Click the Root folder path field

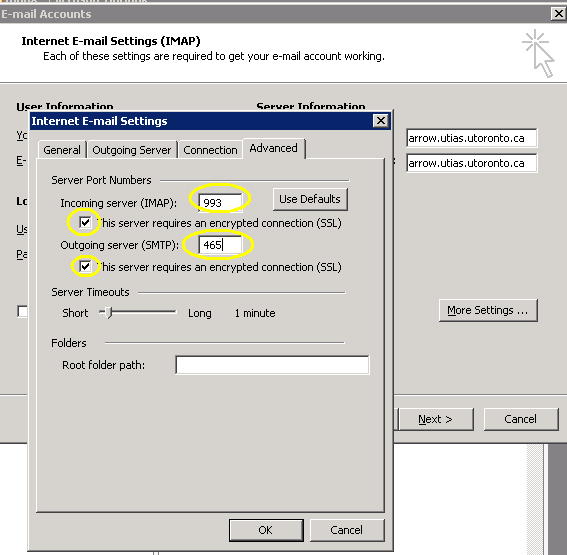click(x=272, y=365)
